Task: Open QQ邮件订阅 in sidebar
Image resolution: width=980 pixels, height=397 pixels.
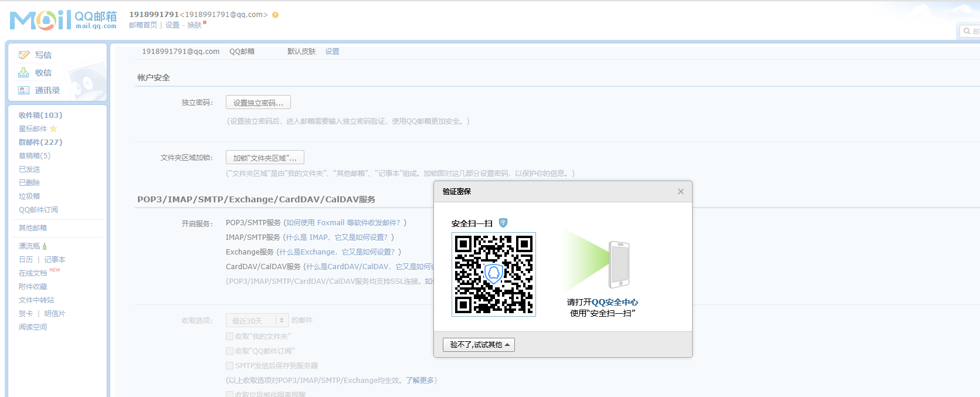Action: [x=38, y=210]
